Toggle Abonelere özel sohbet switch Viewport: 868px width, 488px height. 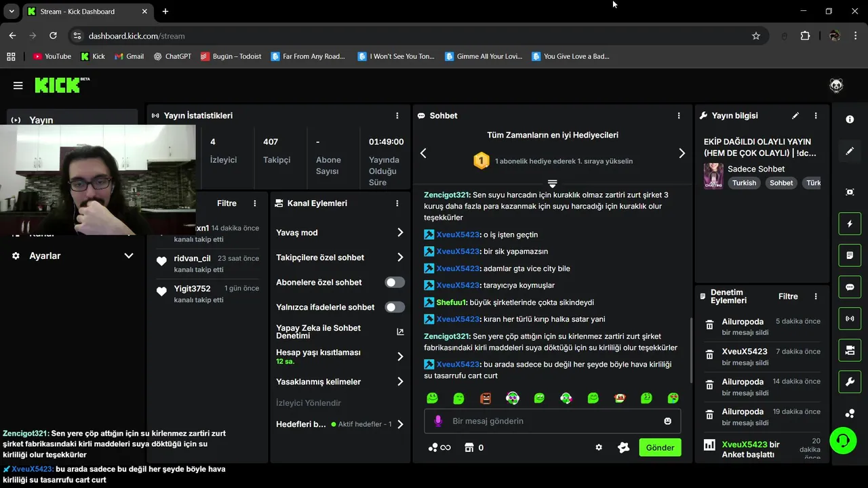pos(395,282)
